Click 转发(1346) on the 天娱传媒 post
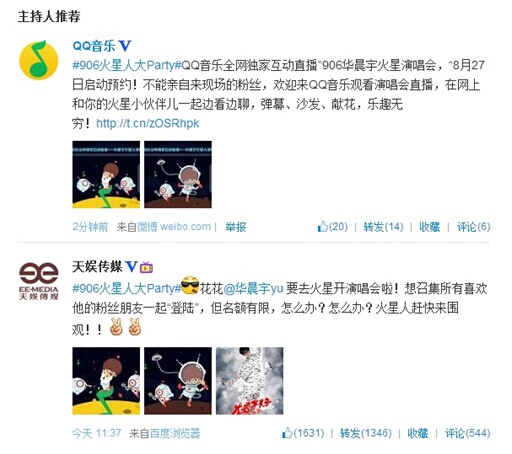The height and width of the screenshot is (454, 512). (366, 433)
